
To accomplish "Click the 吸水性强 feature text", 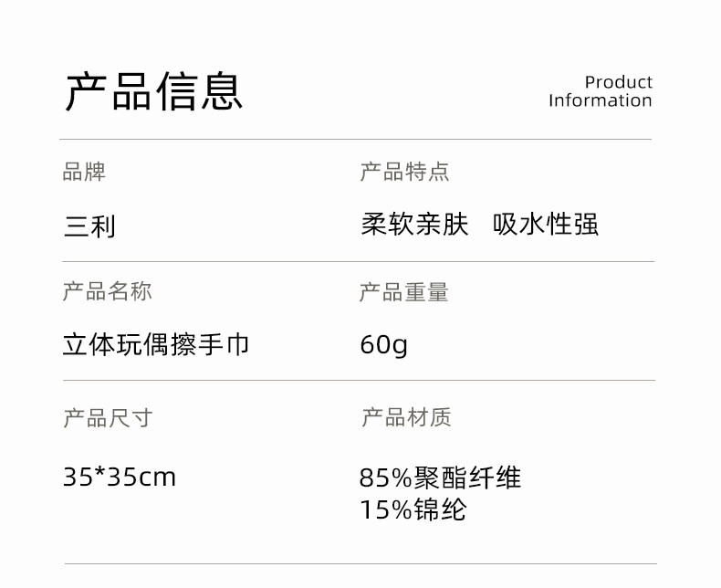I will click(x=546, y=225).
